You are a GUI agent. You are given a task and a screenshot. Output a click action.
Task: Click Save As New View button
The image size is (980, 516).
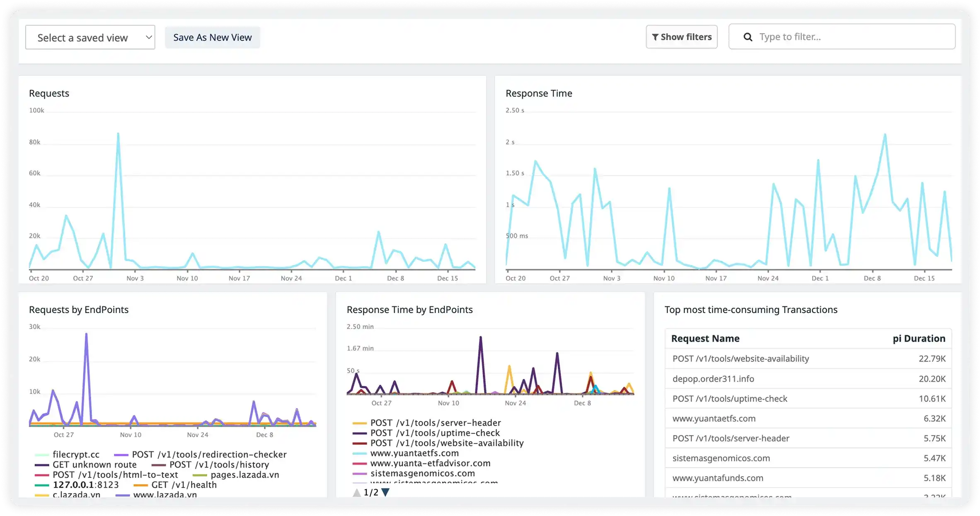212,38
